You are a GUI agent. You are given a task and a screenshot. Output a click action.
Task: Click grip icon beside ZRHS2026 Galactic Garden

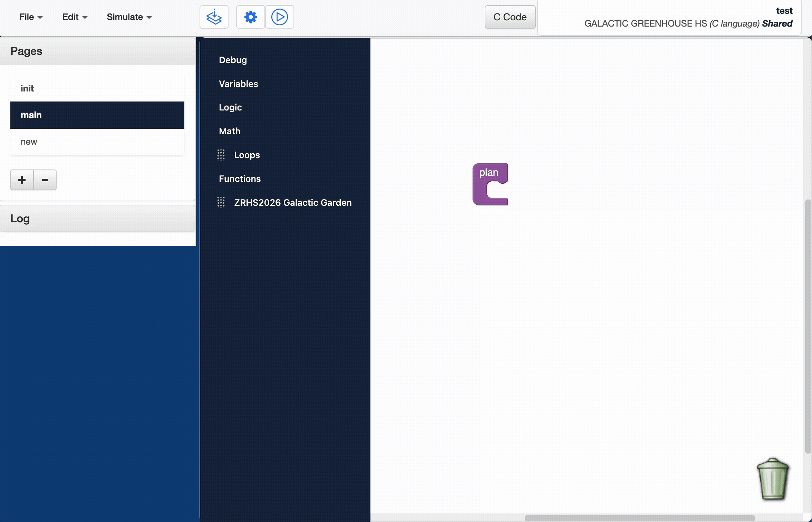click(221, 202)
